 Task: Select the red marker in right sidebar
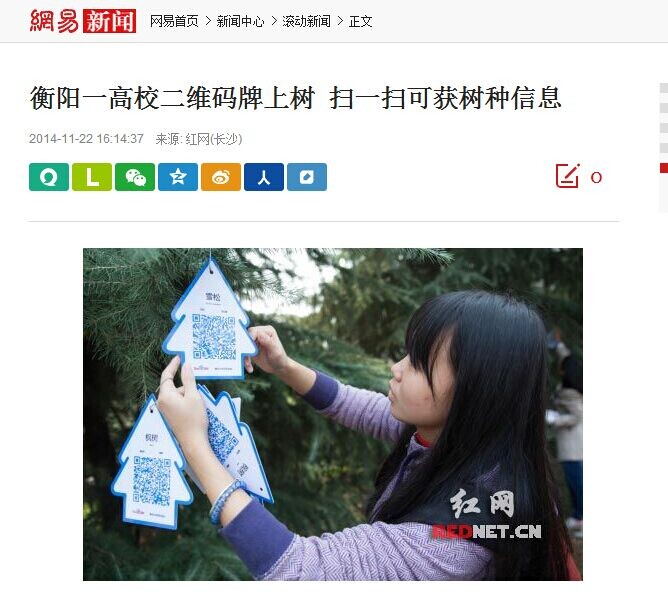pyautogui.click(x=664, y=168)
